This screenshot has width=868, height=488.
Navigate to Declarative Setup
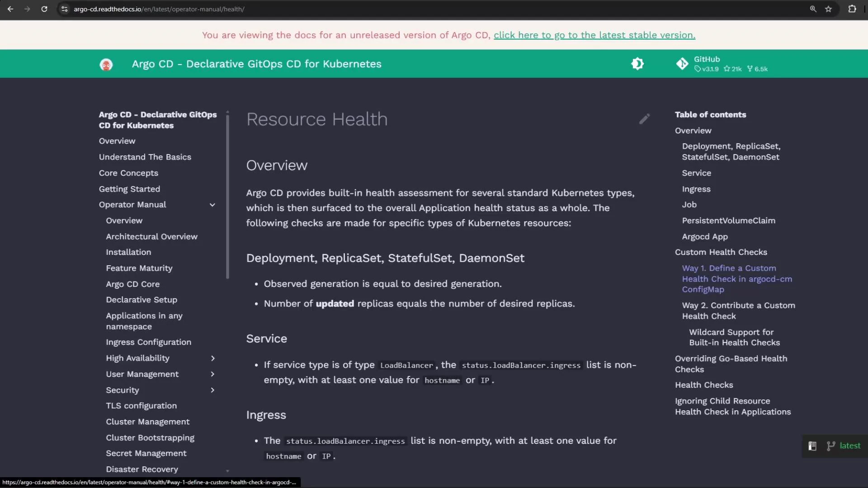tap(142, 300)
